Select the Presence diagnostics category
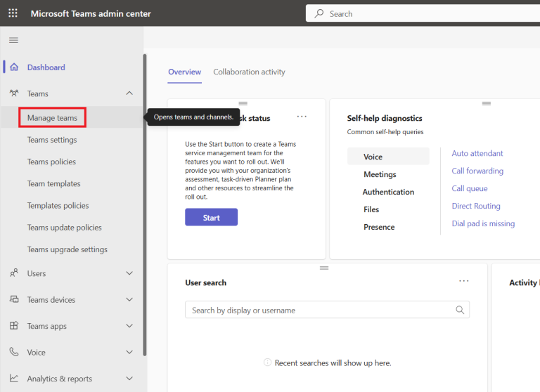The image size is (540, 392). (x=379, y=227)
